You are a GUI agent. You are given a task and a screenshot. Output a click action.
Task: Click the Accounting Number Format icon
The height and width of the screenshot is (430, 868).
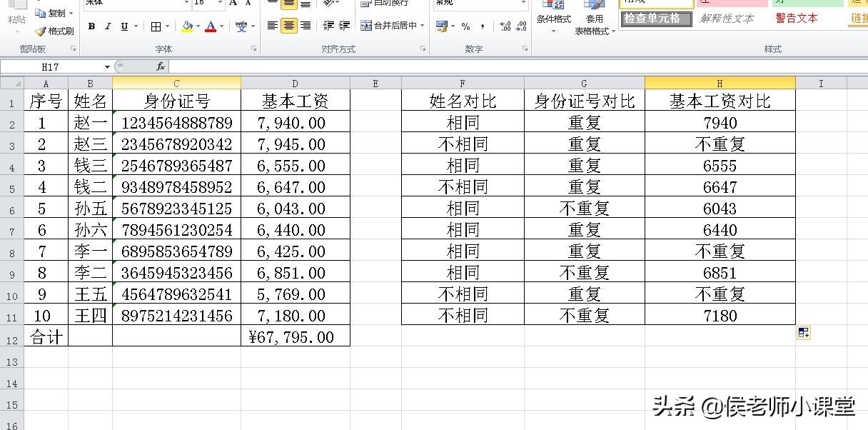coord(441,26)
